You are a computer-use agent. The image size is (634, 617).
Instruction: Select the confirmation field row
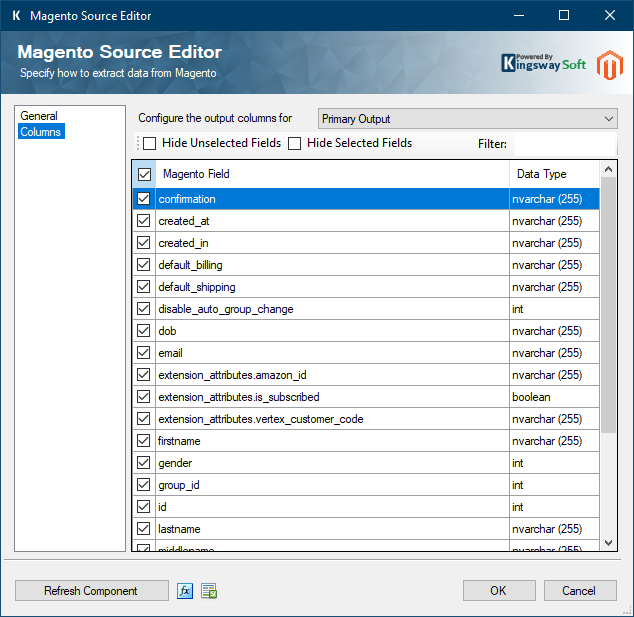pos(366,199)
